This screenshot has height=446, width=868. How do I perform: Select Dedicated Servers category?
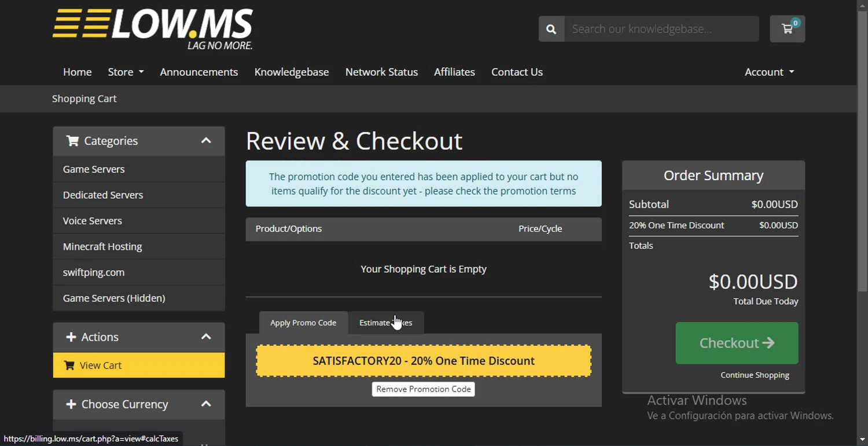click(139, 195)
